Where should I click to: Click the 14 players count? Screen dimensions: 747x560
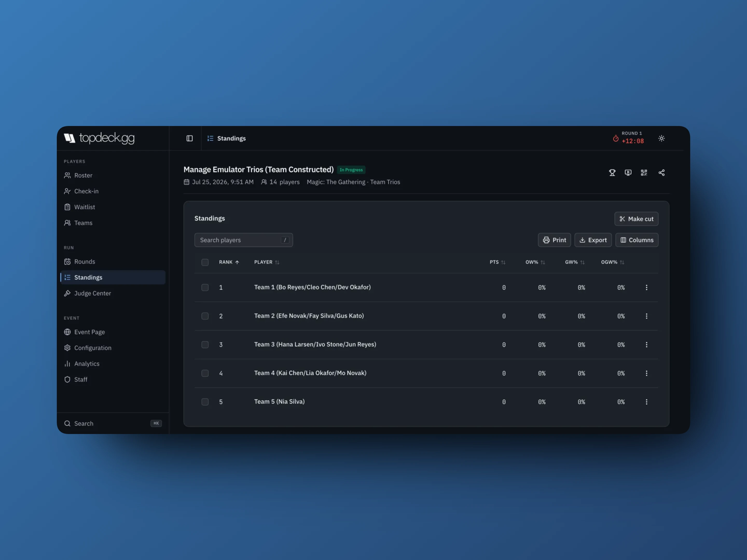click(x=280, y=182)
